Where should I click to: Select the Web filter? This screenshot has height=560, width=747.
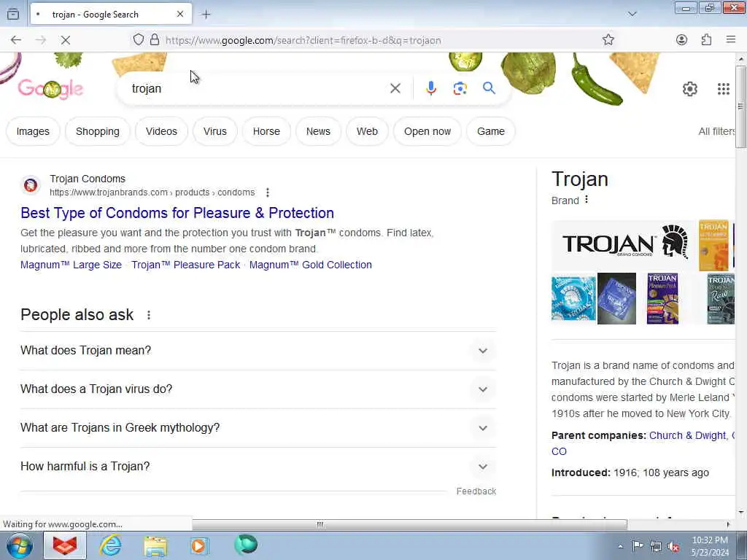[x=368, y=131]
